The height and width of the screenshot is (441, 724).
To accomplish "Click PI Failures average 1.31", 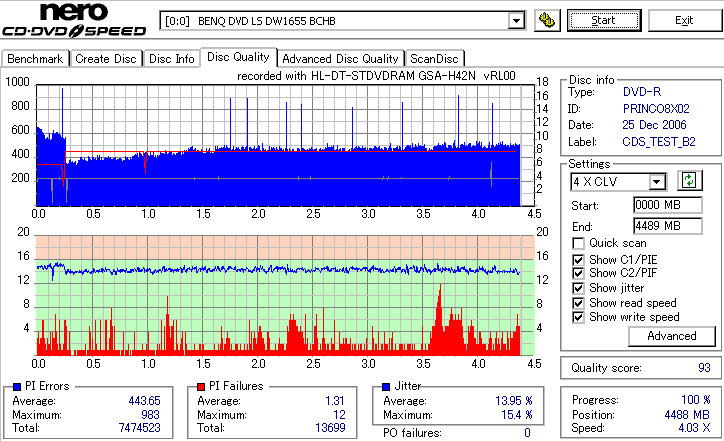I will [335, 401].
